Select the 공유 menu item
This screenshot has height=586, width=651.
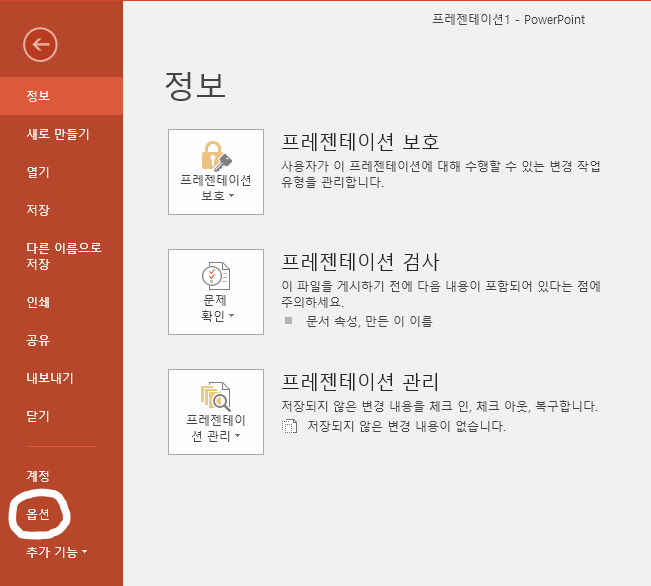pos(61,340)
